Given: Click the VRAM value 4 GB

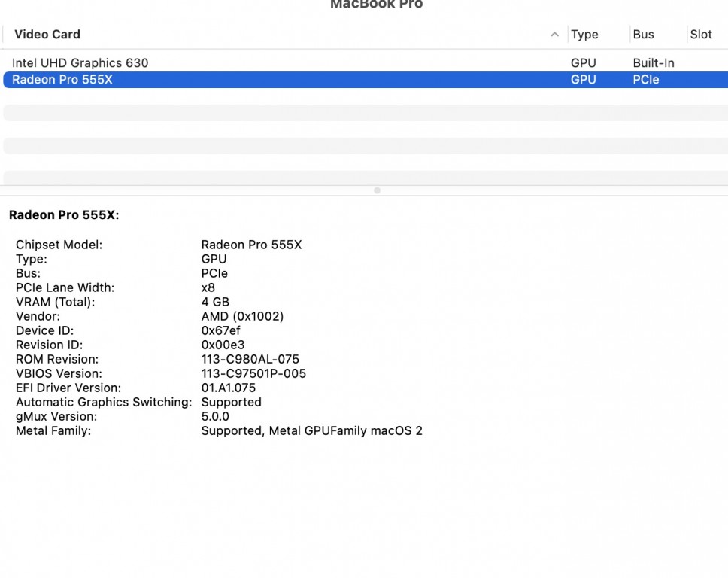Looking at the screenshot, I should [215, 302].
